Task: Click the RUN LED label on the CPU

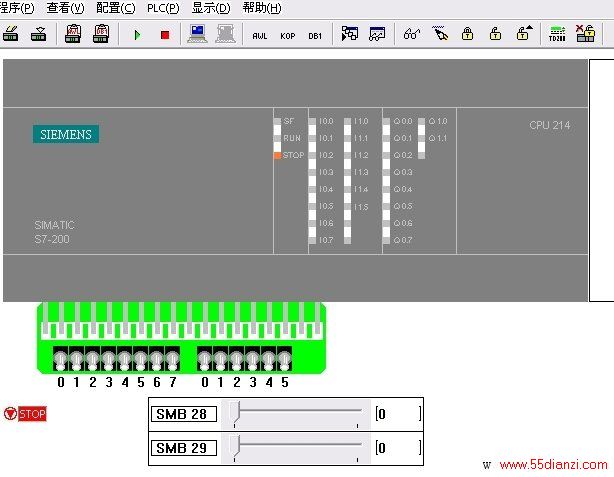Action: click(x=292, y=138)
